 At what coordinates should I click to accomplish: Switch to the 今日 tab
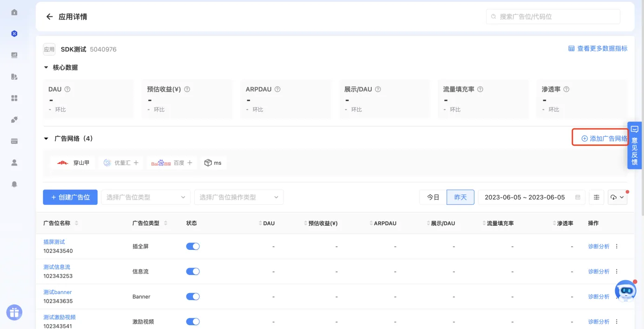(433, 197)
